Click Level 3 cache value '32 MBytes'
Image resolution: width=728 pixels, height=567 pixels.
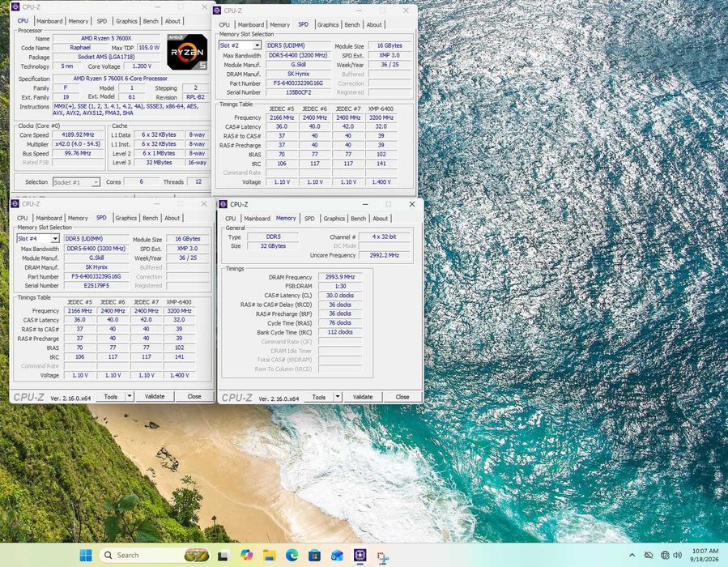(x=159, y=163)
